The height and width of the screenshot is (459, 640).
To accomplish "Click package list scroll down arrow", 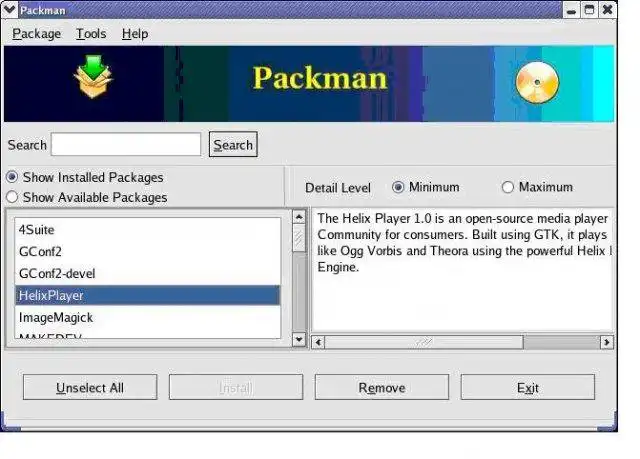I will (299, 339).
